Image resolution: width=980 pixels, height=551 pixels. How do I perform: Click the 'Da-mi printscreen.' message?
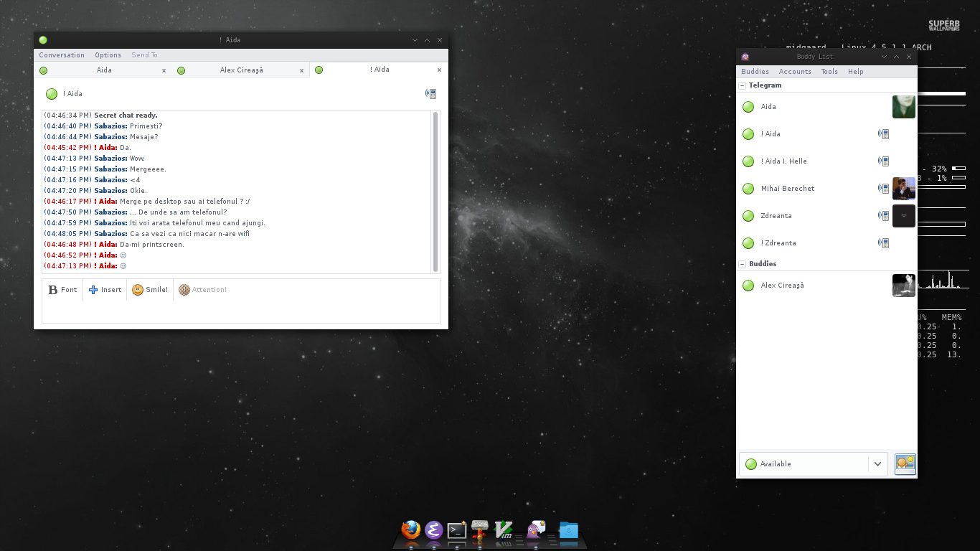click(152, 245)
